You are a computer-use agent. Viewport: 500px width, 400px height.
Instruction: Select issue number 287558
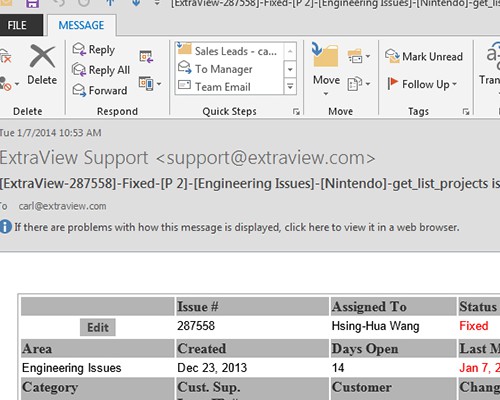click(196, 326)
